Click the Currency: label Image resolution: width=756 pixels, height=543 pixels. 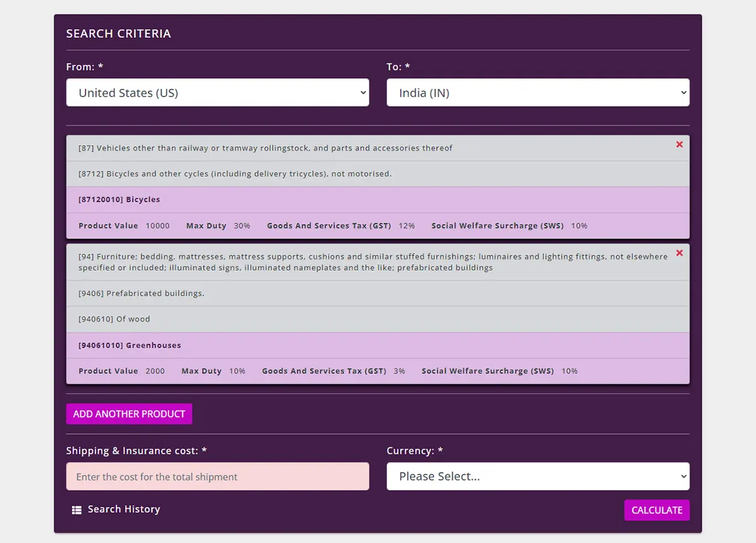pyautogui.click(x=415, y=451)
